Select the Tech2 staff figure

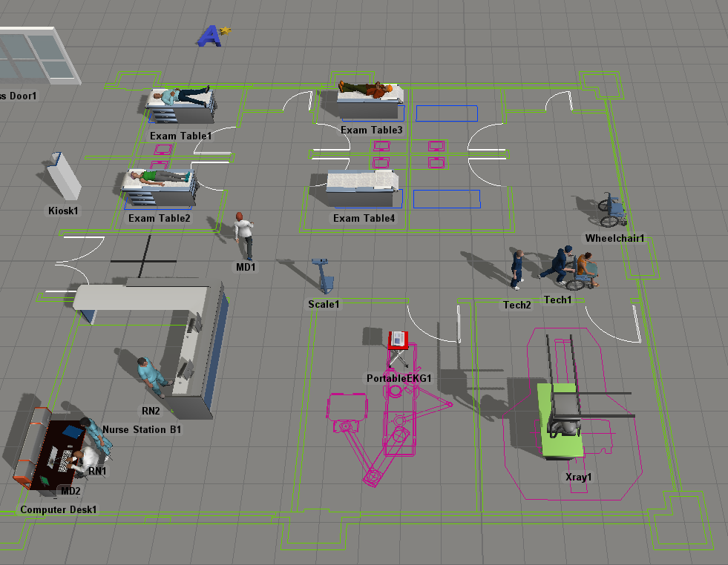click(x=517, y=269)
